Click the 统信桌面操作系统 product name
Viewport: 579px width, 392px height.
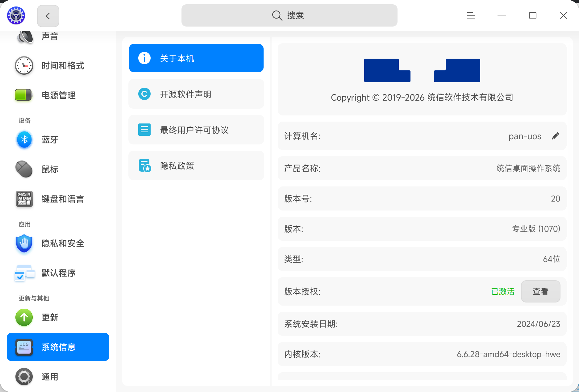528,168
